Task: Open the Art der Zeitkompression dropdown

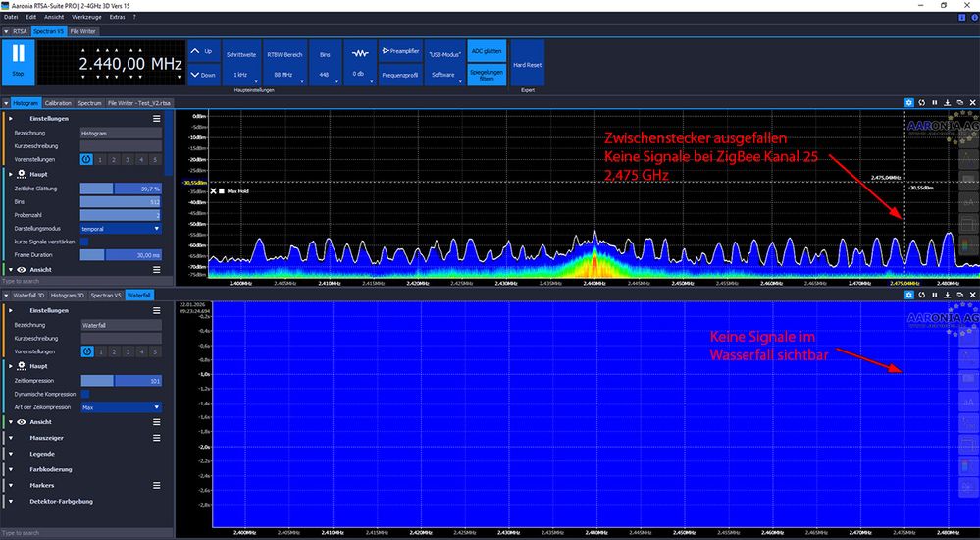Action: click(120, 406)
